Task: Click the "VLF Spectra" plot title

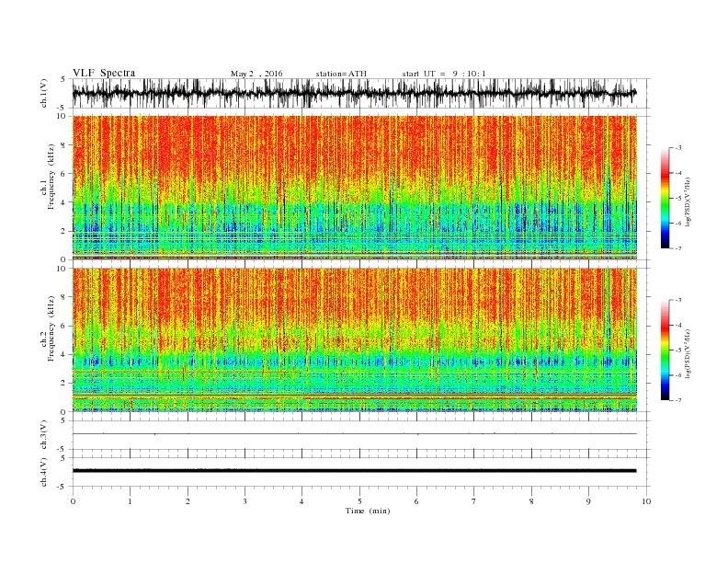Action: coord(104,73)
